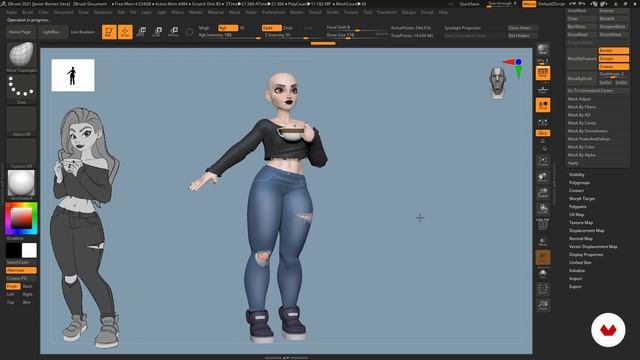Click Go To Unmasked Center button
The image size is (640, 360).
pos(598,91)
